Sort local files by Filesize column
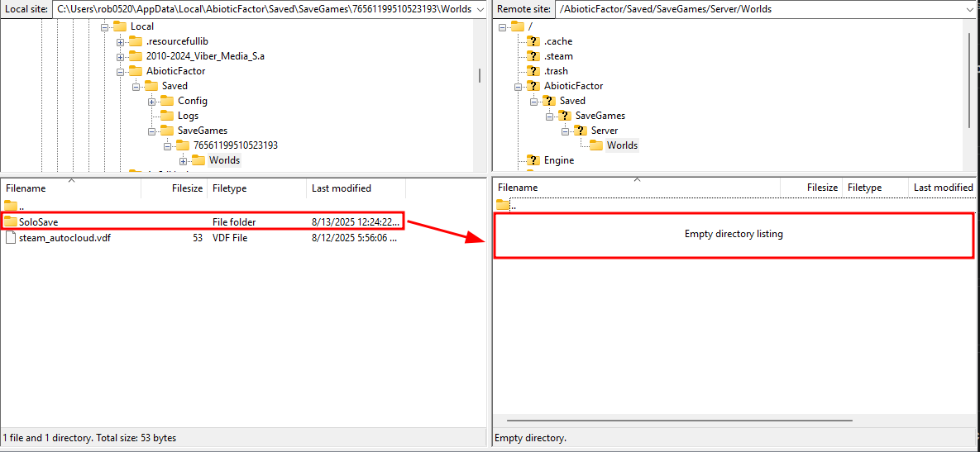980x452 pixels. coord(174,188)
